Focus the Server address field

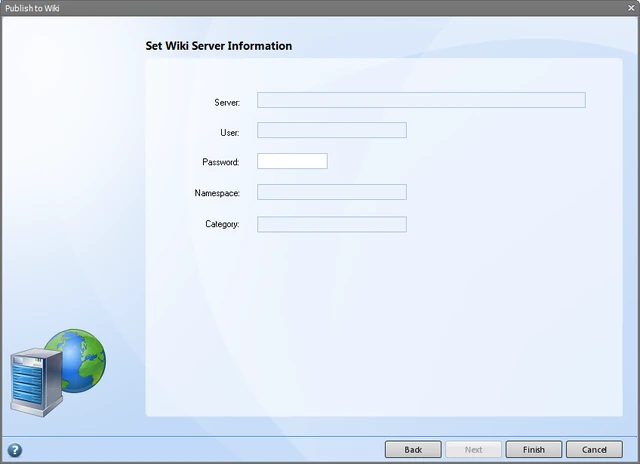coord(421,100)
